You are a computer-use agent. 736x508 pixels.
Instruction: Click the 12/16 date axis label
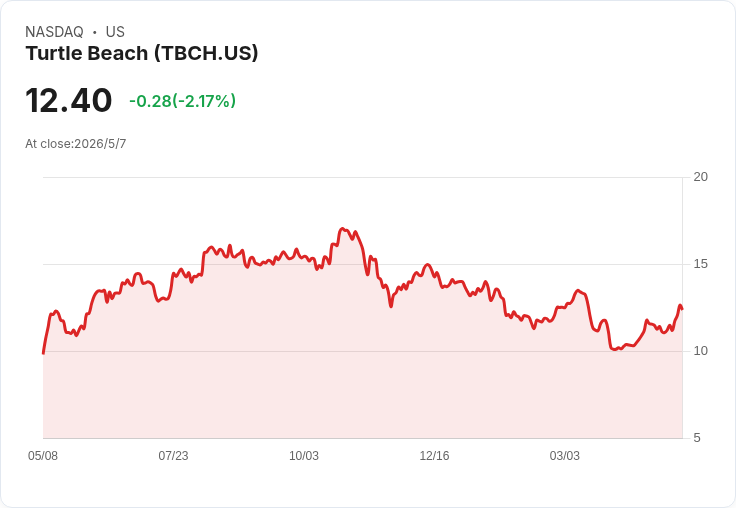434,455
